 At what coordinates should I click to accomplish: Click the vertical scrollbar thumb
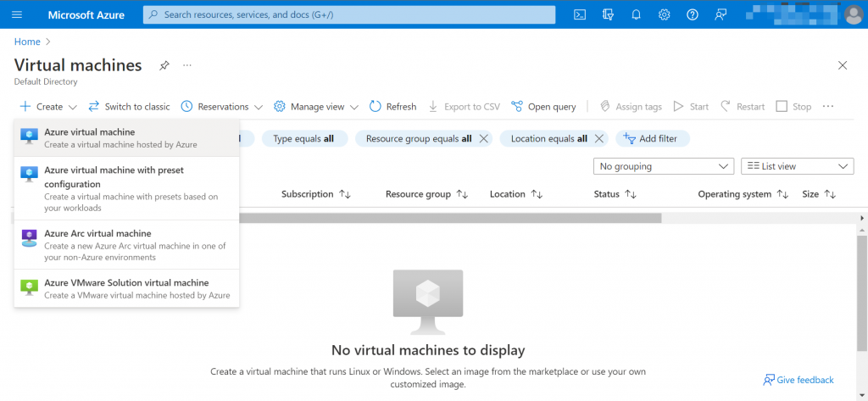(x=862, y=292)
